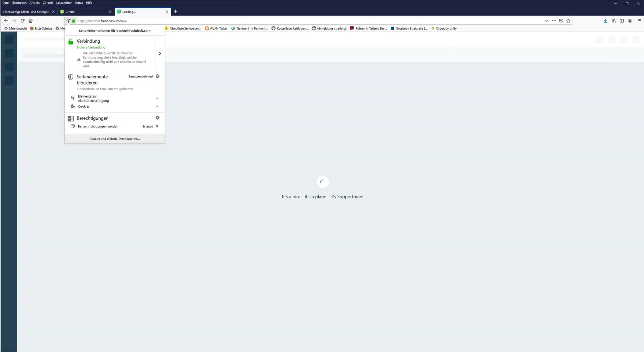This screenshot has width=644, height=352.
Task: Open the Firefox account icon
Action: coord(630,21)
